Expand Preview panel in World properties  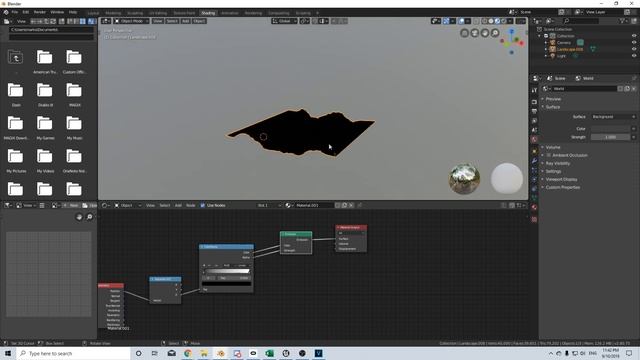pos(553,99)
